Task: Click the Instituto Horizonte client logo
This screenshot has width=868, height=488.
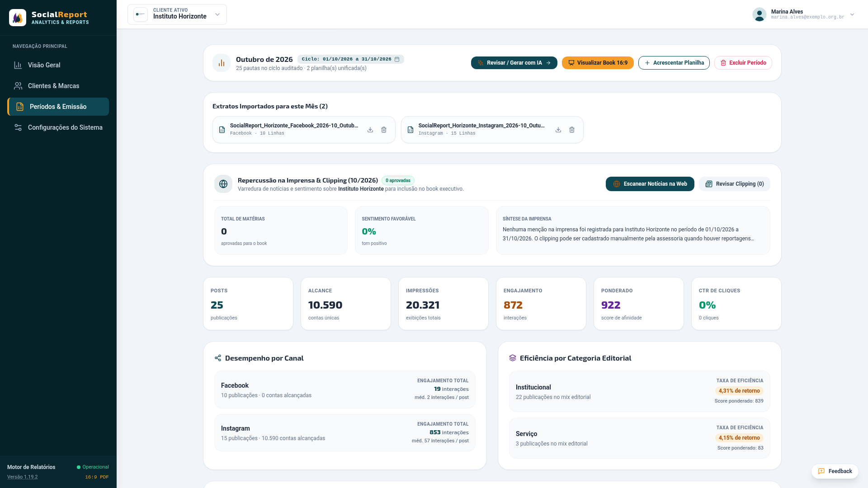Action: 141,14
